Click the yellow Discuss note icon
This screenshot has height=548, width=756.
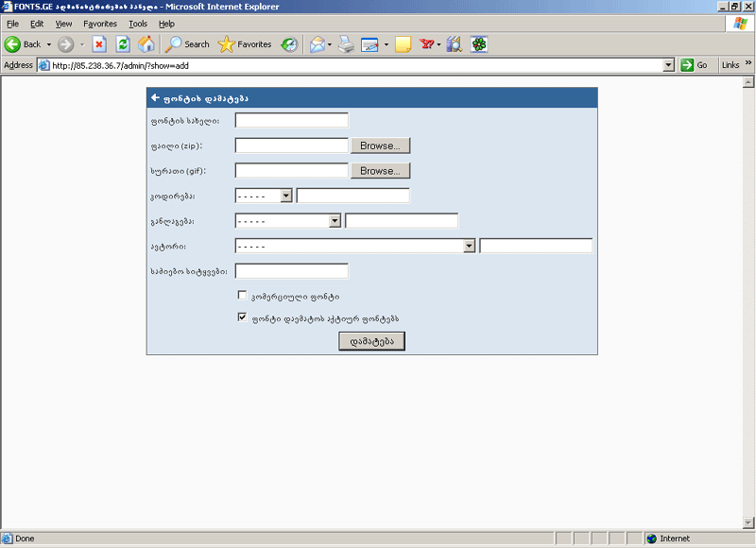(404, 44)
